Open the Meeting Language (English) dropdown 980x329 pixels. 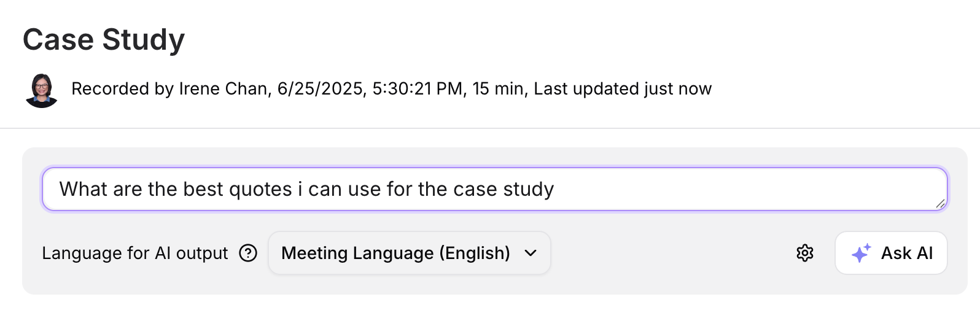(x=409, y=253)
